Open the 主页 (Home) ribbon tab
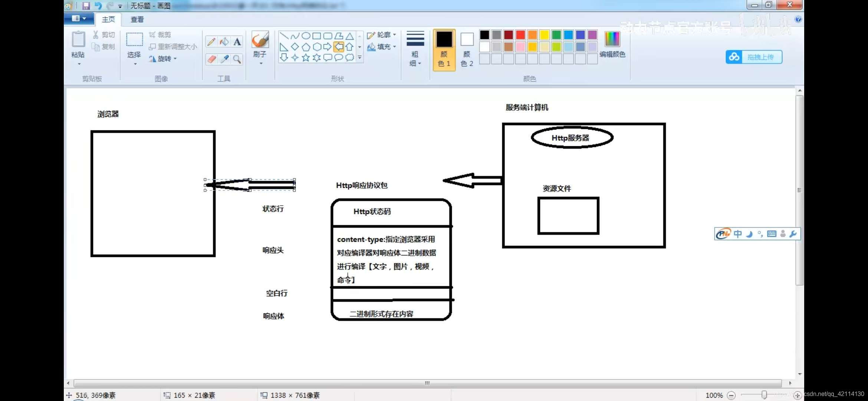 (108, 19)
